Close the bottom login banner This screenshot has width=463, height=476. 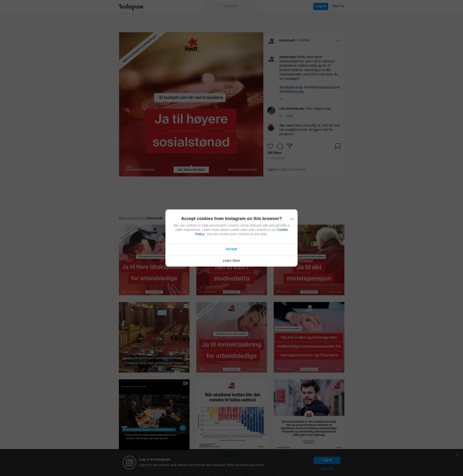click(x=457, y=455)
